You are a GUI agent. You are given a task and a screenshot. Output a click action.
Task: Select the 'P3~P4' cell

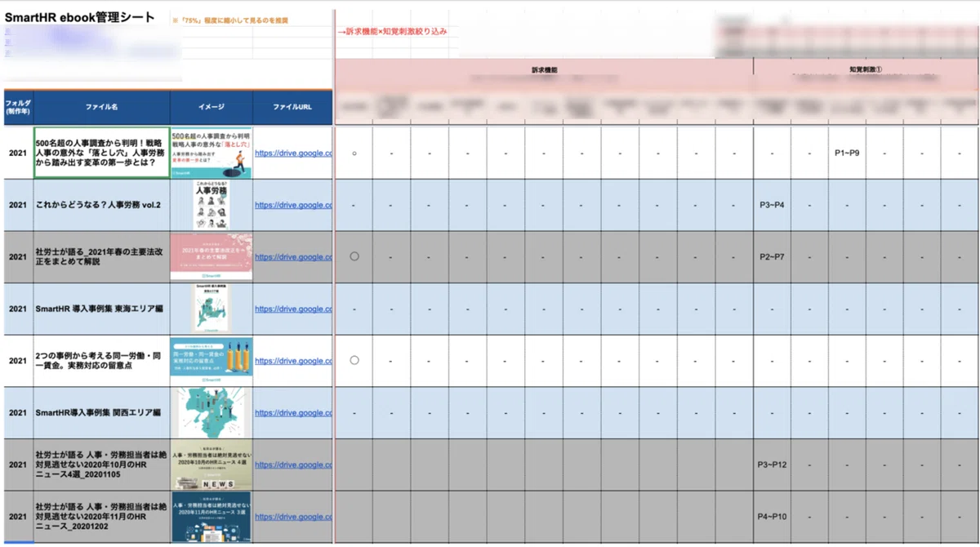pyautogui.click(x=772, y=205)
